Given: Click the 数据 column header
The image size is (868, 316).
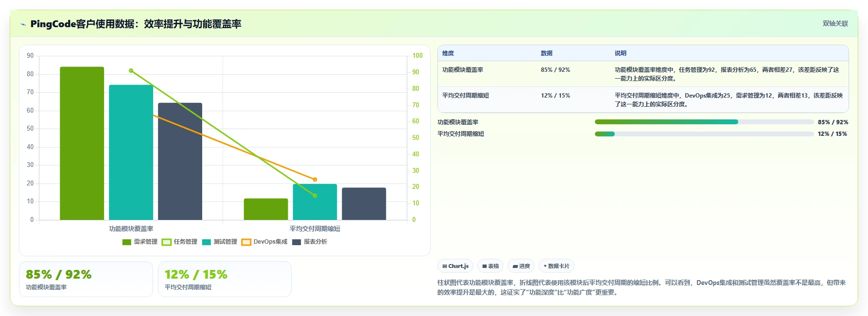Looking at the screenshot, I should (x=547, y=53).
